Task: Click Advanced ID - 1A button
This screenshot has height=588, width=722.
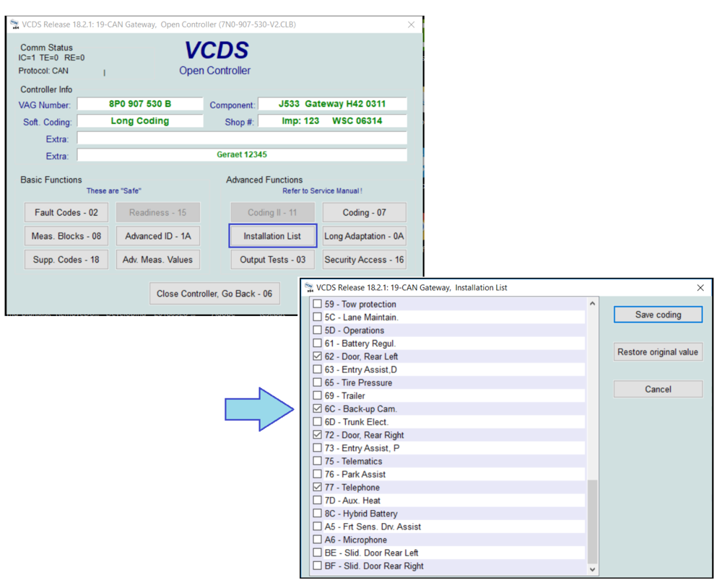Action: (x=158, y=236)
